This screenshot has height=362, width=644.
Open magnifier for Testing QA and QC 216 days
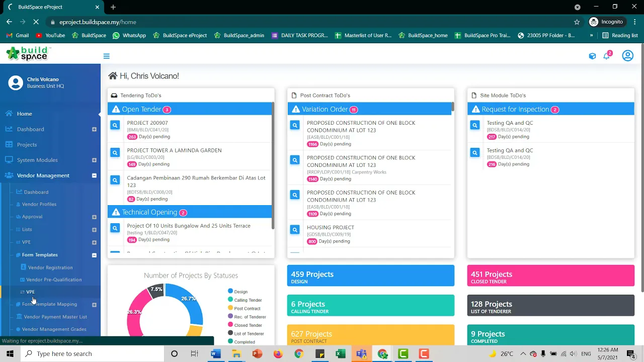coord(475,153)
